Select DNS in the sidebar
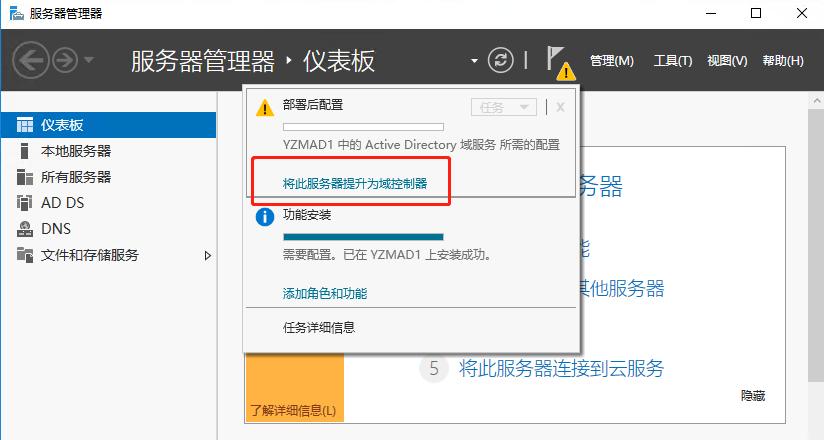 click(x=55, y=229)
